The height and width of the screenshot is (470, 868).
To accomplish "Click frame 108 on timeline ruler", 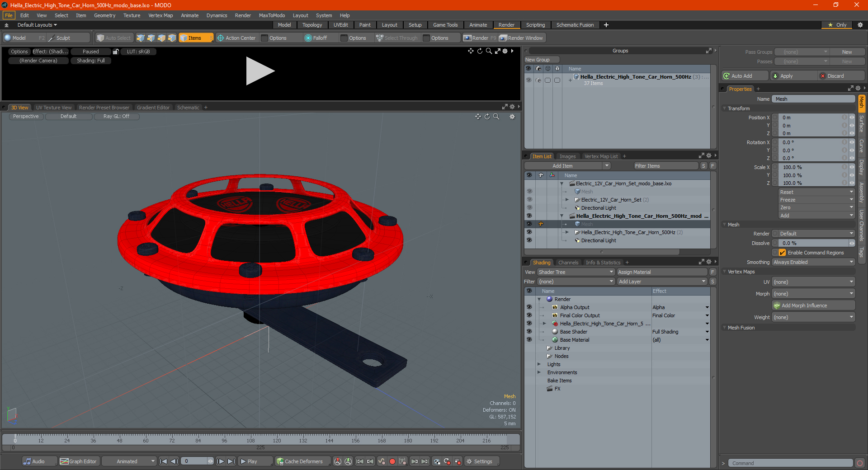I will pyautogui.click(x=250, y=440).
